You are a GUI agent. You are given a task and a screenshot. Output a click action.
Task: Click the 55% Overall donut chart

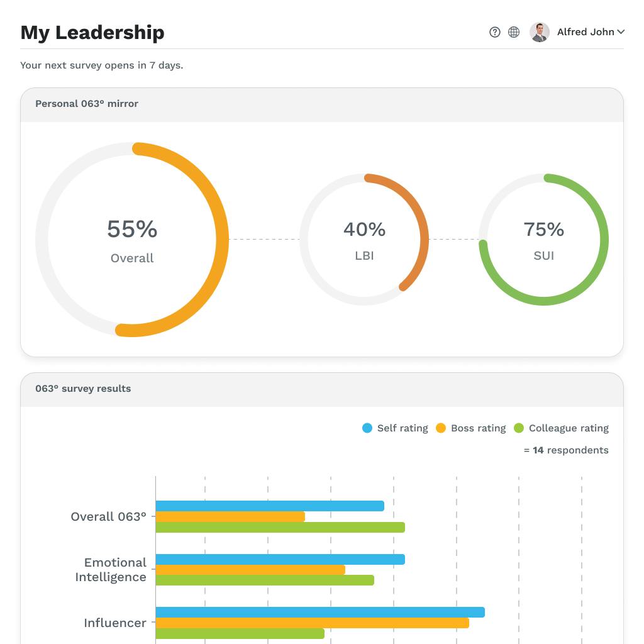coord(132,240)
